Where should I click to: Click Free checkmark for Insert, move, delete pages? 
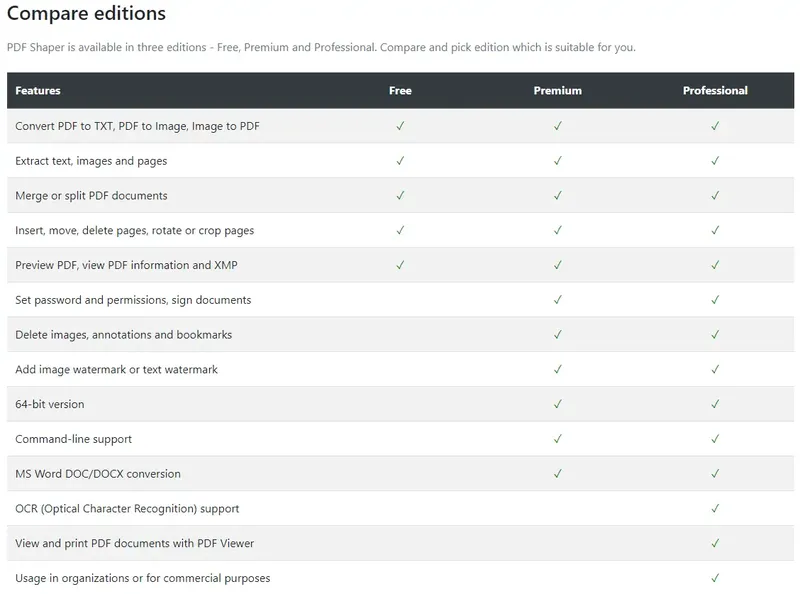point(400,230)
